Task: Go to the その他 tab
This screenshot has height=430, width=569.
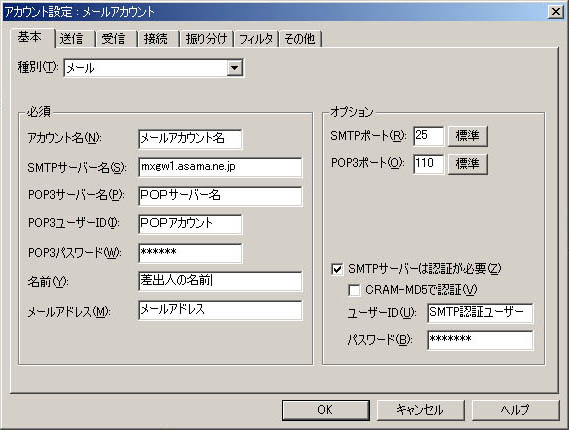Action: click(x=300, y=38)
